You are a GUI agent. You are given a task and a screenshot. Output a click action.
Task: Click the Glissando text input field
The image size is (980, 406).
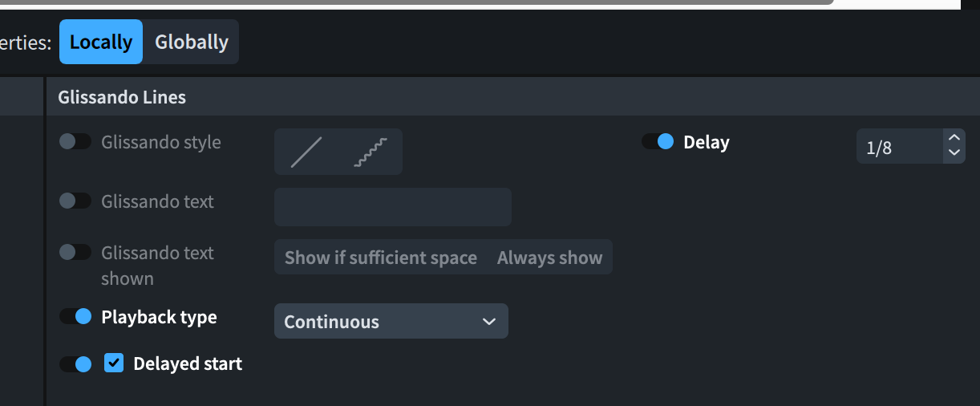393,207
